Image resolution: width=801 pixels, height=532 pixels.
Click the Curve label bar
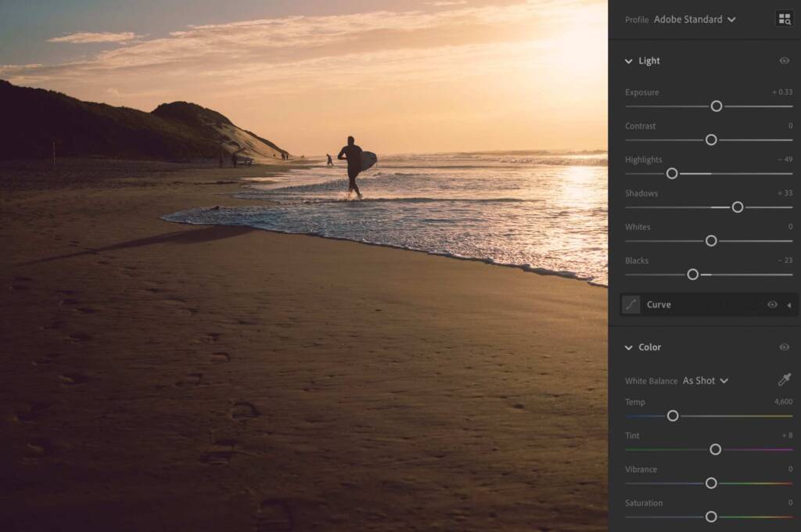click(x=659, y=304)
